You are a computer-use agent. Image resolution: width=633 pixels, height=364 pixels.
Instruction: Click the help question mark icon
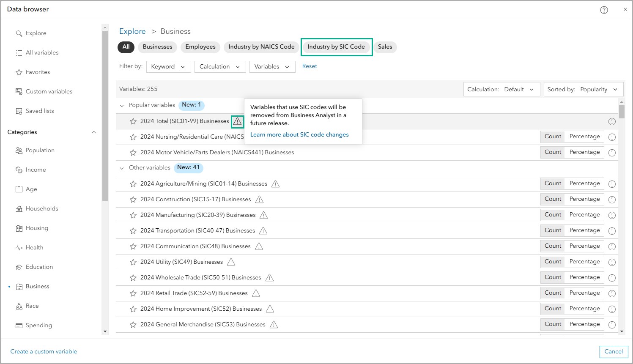604,10
